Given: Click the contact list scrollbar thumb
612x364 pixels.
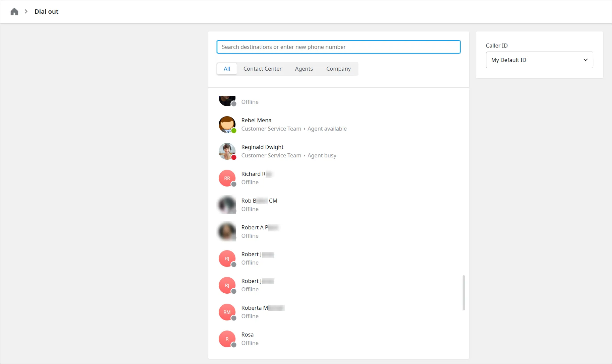Looking at the screenshot, I should click(464, 293).
